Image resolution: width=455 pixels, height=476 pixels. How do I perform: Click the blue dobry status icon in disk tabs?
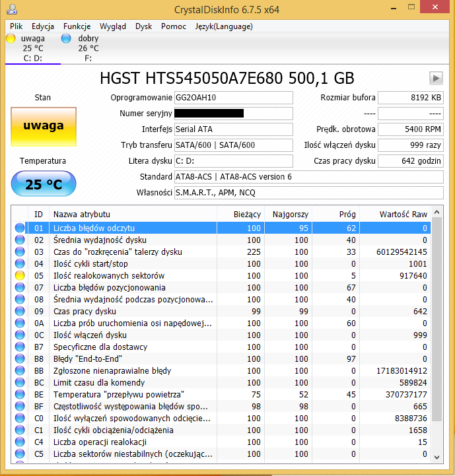(66, 38)
